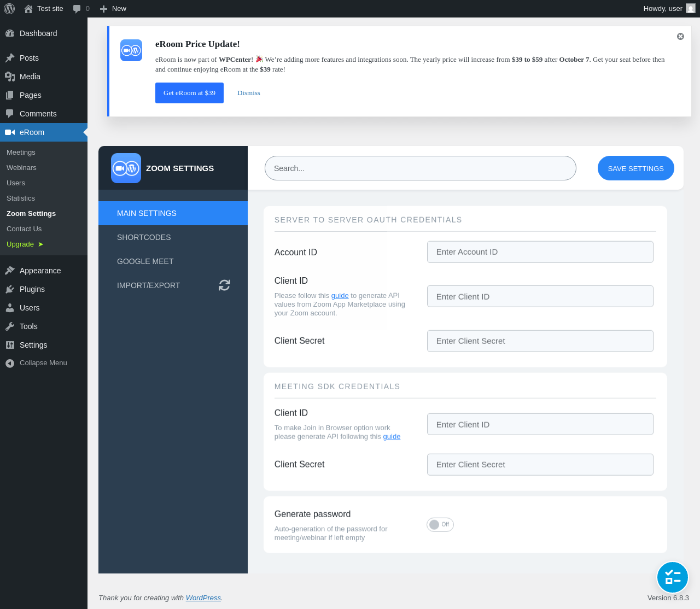Focus the OAuth Enter Client ID field

coord(540,296)
